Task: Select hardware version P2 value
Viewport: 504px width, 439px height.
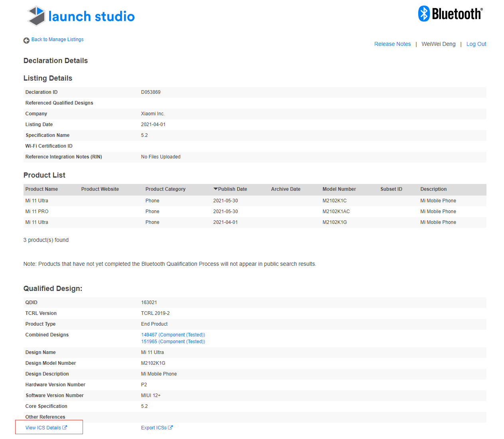Action: (144, 385)
